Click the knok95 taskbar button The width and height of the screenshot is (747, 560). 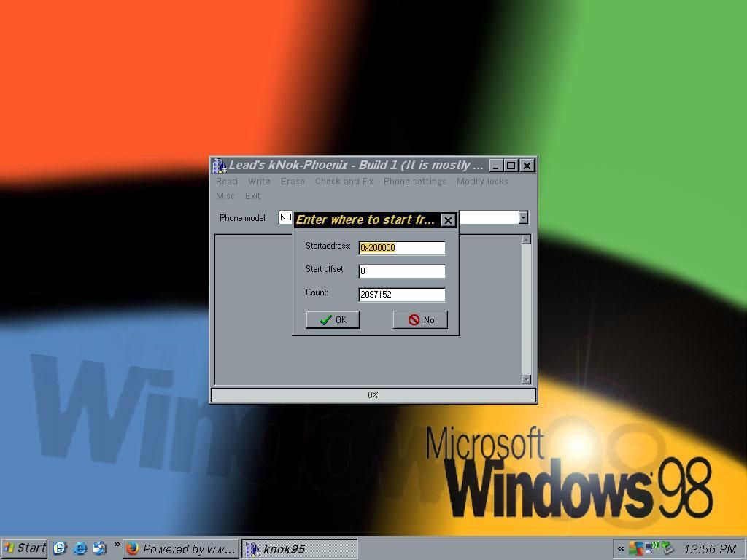click(x=299, y=549)
